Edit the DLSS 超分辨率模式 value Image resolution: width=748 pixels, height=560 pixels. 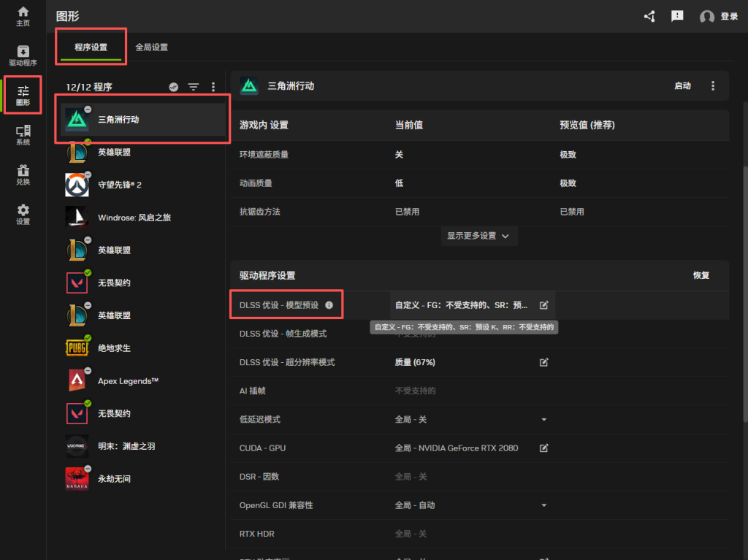[x=543, y=362]
